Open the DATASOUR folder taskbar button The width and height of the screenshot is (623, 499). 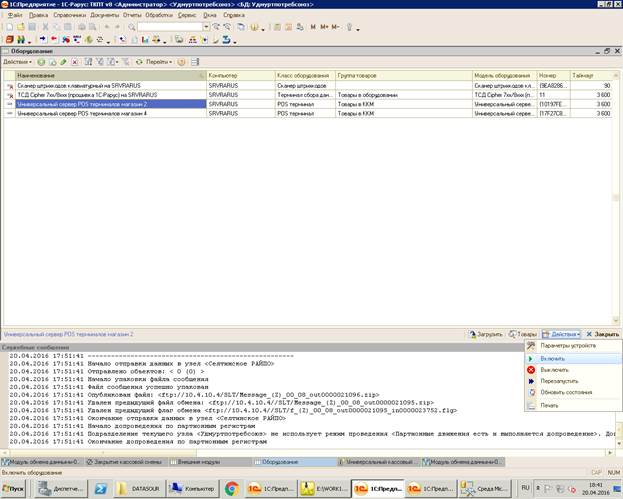click(x=139, y=488)
